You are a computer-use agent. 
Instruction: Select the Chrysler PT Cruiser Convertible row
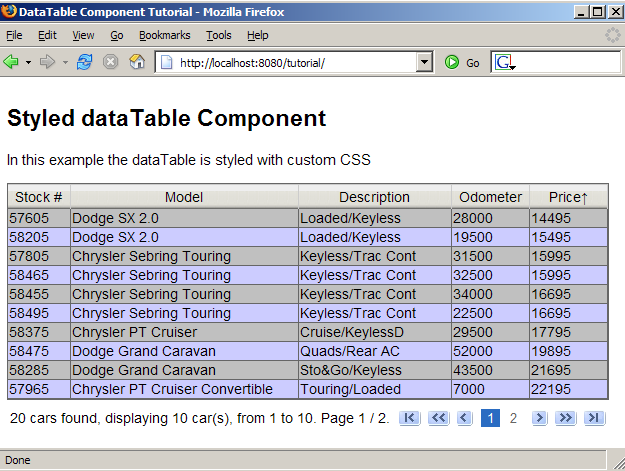(x=172, y=389)
